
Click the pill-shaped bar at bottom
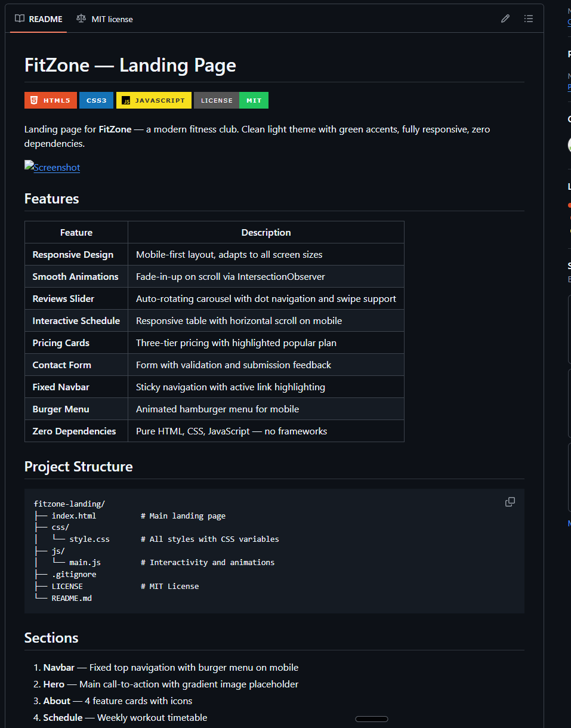371,719
